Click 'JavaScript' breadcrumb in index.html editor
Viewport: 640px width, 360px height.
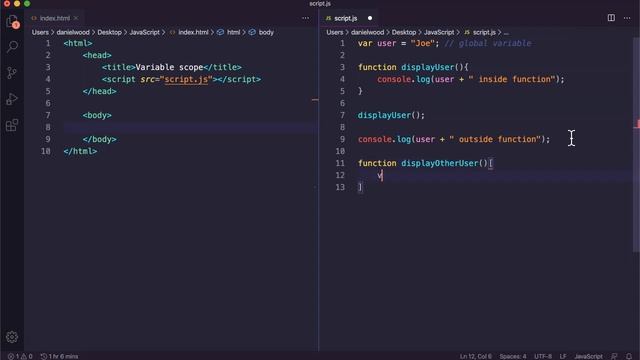pos(144,32)
